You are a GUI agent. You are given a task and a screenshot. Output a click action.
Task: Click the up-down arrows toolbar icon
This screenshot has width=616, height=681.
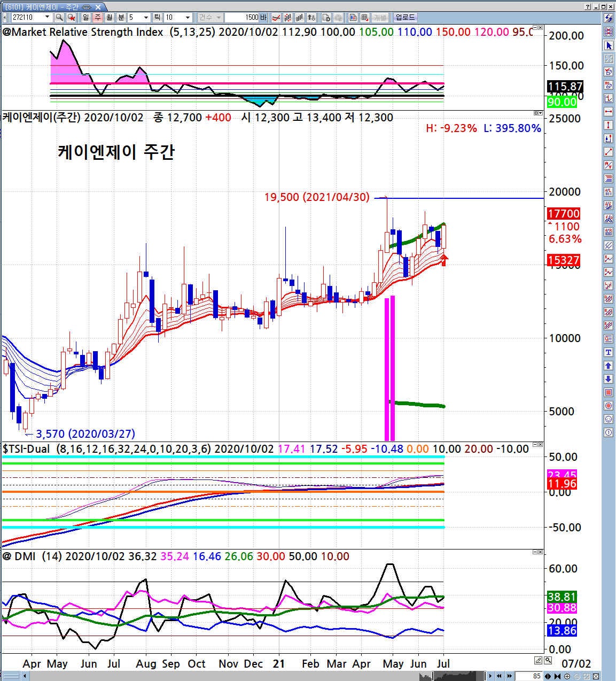[312, 17]
